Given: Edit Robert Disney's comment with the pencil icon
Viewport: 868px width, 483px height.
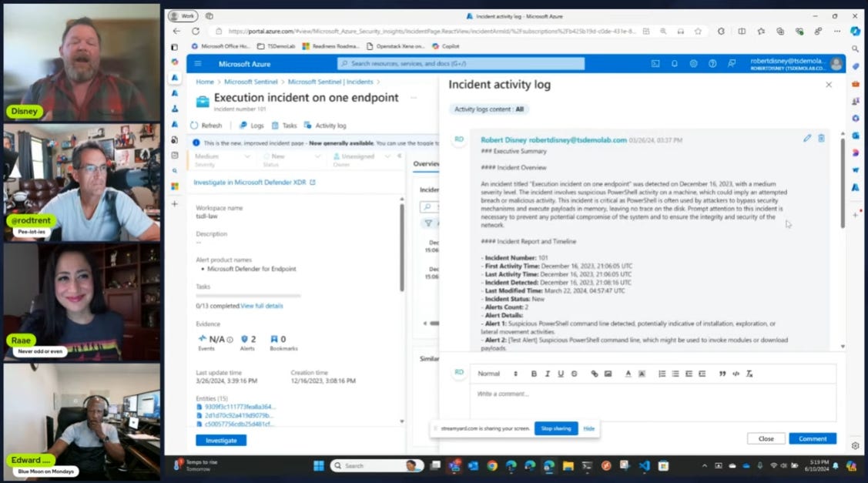Looking at the screenshot, I should [x=807, y=139].
